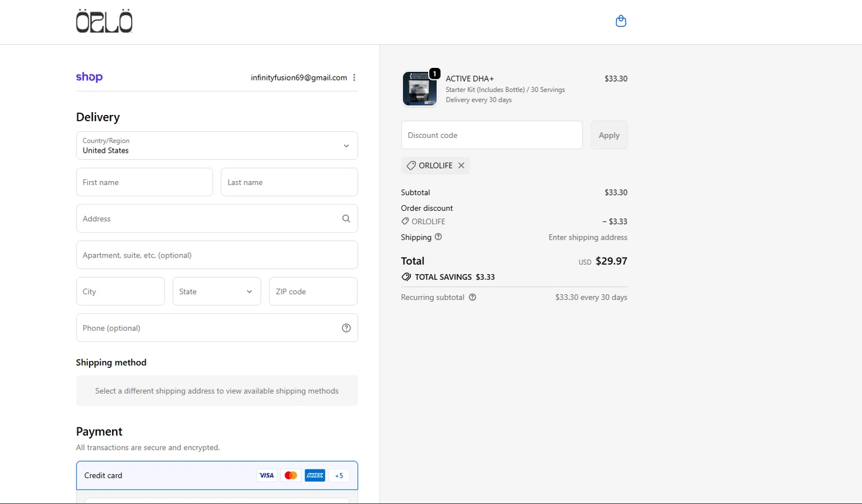Click the Mastercard icon

tap(291, 475)
